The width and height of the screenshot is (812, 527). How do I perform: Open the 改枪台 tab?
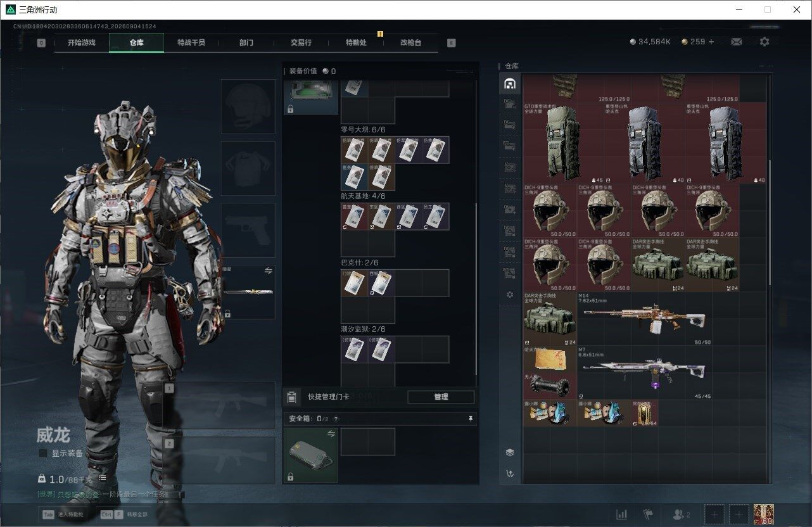(x=410, y=42)
